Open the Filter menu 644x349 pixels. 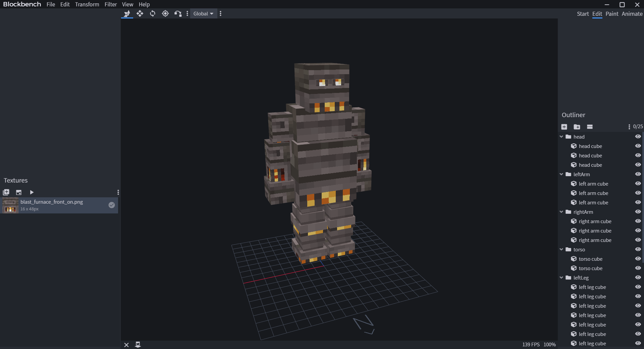(111, 4)
